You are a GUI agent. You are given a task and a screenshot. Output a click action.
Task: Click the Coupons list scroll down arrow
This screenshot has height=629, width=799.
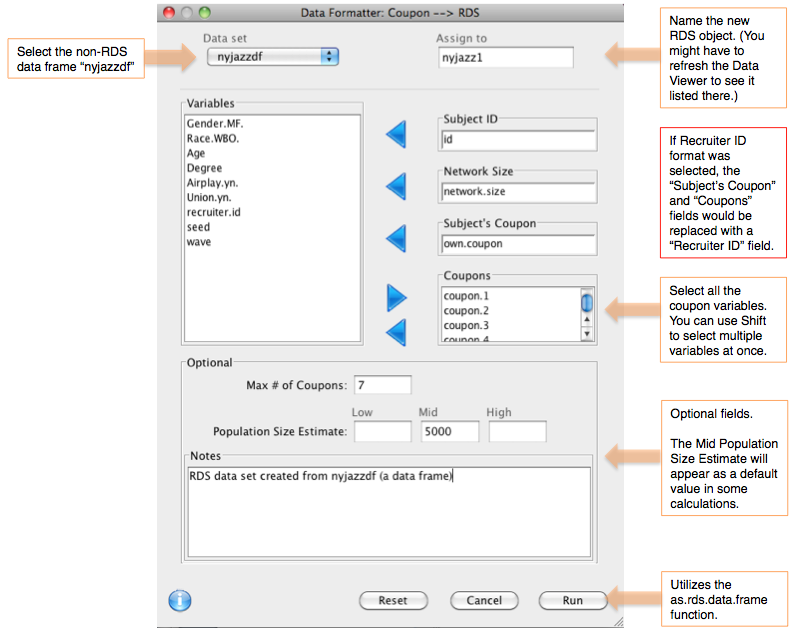[587, 334]
